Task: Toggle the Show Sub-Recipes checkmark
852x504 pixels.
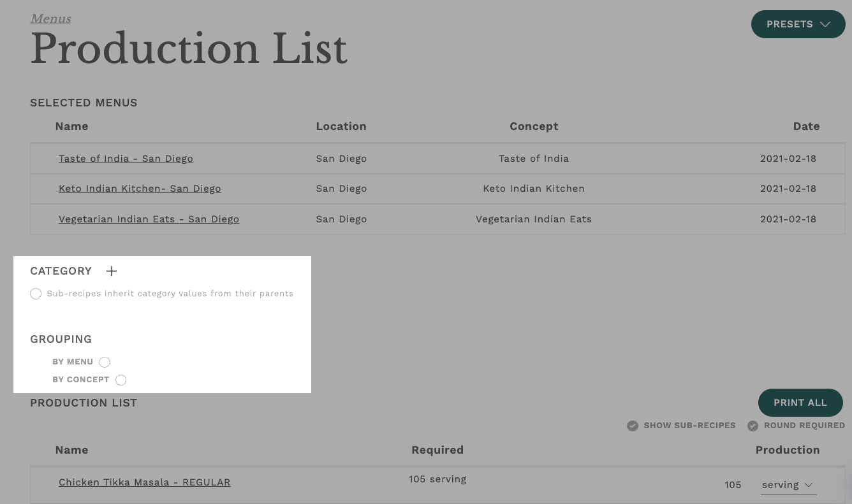Action: [633, 426]
